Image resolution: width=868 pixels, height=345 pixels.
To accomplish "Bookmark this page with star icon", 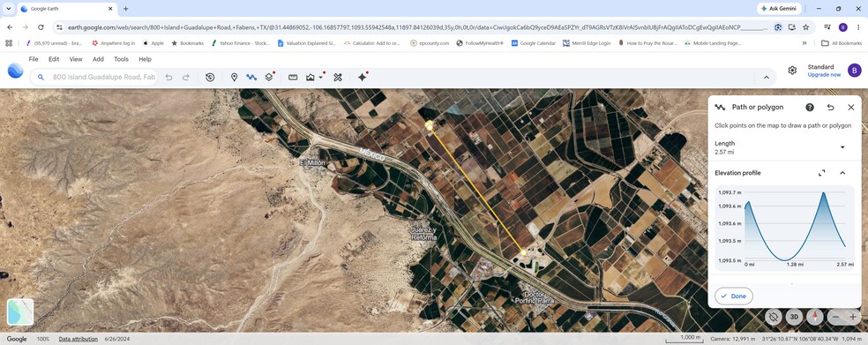I will click(805, 27).
